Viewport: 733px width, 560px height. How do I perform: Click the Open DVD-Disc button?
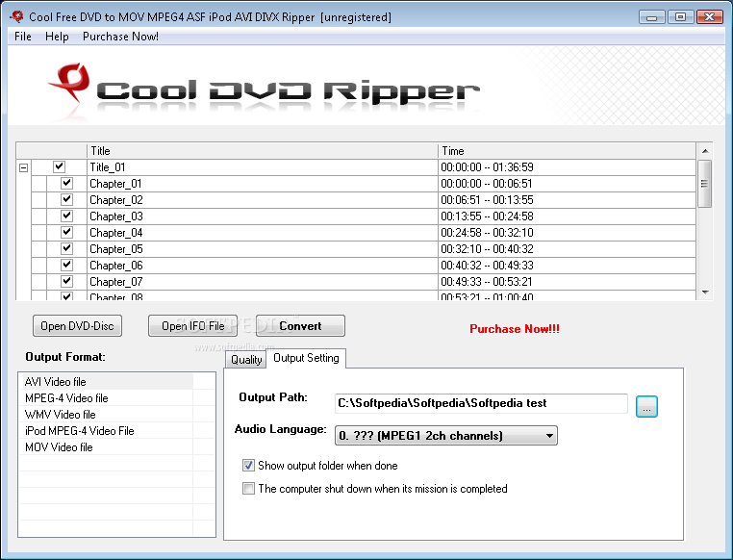click(x=77, y=326)
